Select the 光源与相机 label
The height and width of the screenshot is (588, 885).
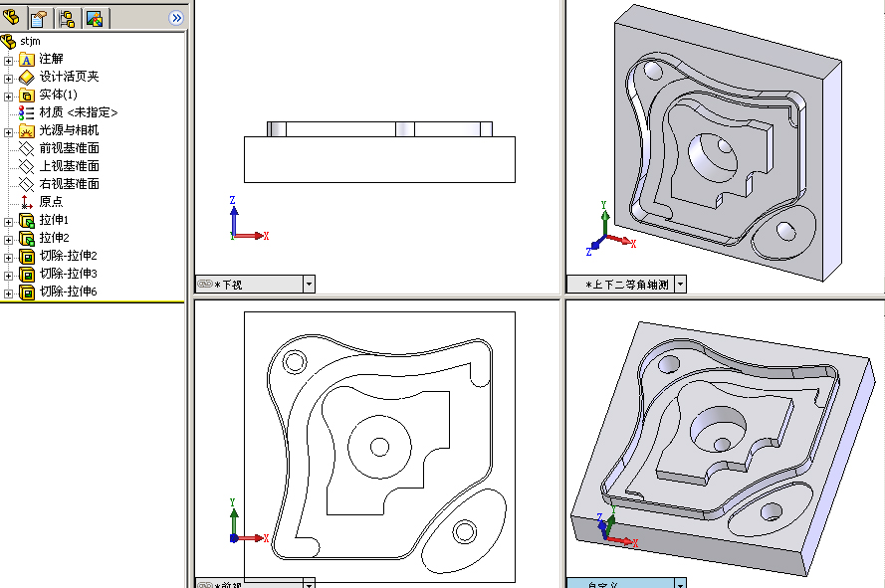click(69, 130)
